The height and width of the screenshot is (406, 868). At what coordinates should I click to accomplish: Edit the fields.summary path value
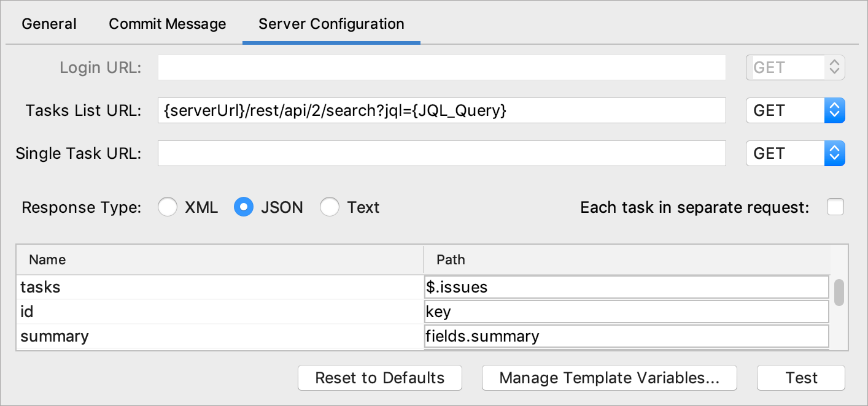click(625, 336)
